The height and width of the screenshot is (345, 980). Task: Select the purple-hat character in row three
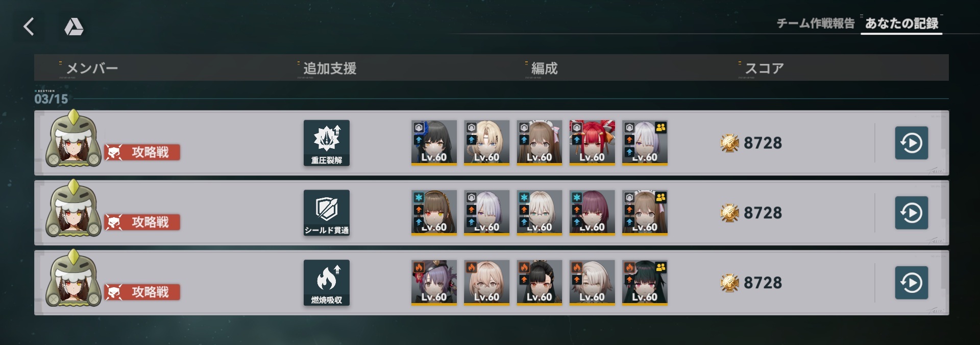pos(434,283)
